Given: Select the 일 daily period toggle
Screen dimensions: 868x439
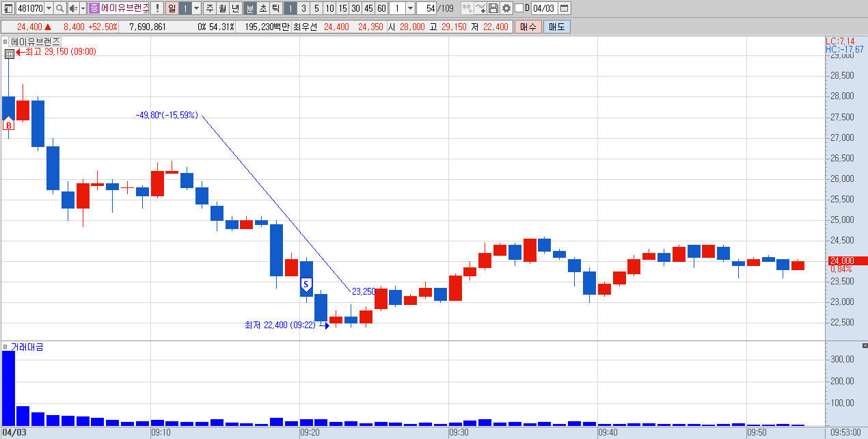Looking at the screenshot, I should (172, 8).
